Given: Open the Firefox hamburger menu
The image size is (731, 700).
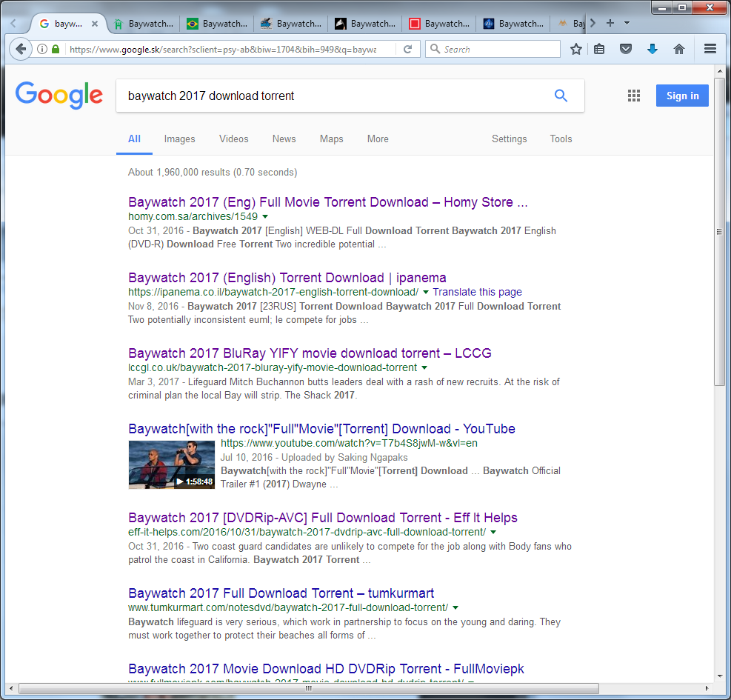Looking at the screenshot, I should 710,48.
